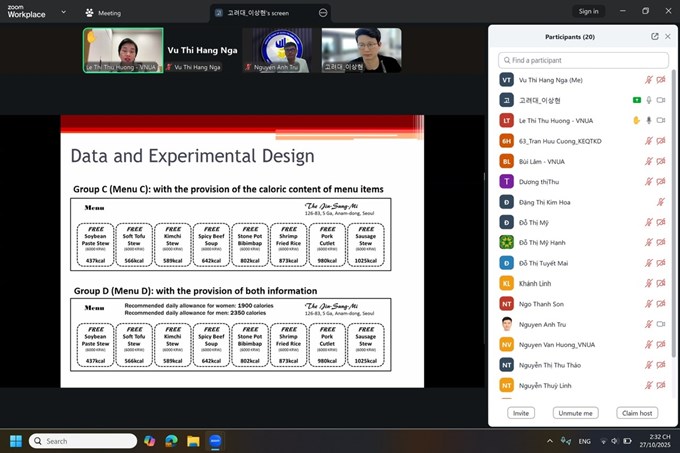Click the Invite button
The height and width of the screenshot is (453, 680).
[521, 412]
